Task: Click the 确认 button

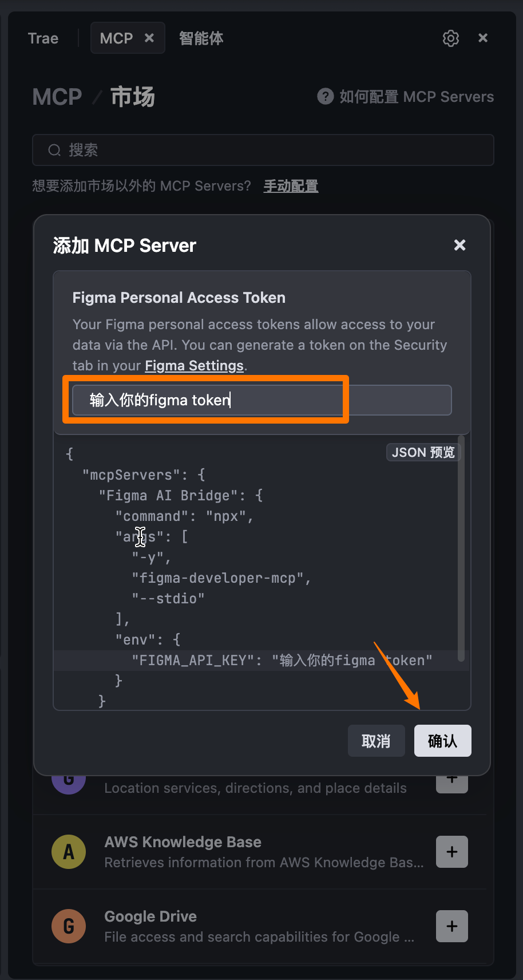Action: point(443,741)
